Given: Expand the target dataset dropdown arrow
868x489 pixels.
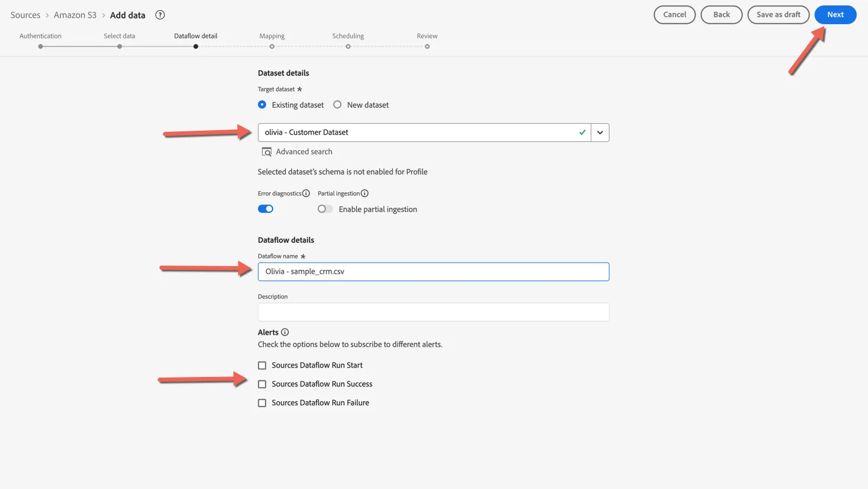Looking at the screenshot, I should tap(600, 133).
